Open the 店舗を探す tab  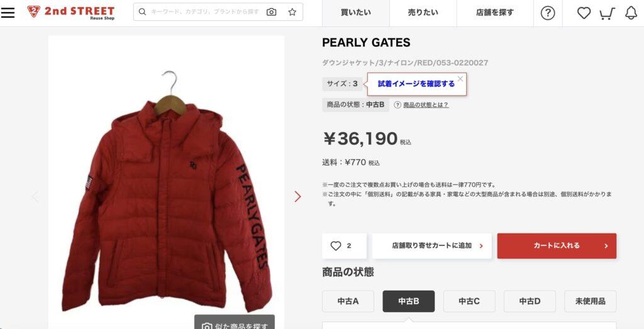pyautogui.click(x=495, y=13)
